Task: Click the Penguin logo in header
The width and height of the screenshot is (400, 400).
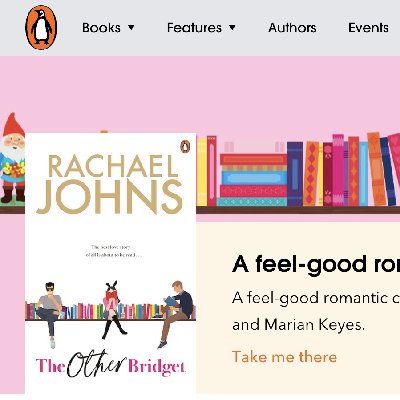Action: pyautogui.click(x=41, y=28)
